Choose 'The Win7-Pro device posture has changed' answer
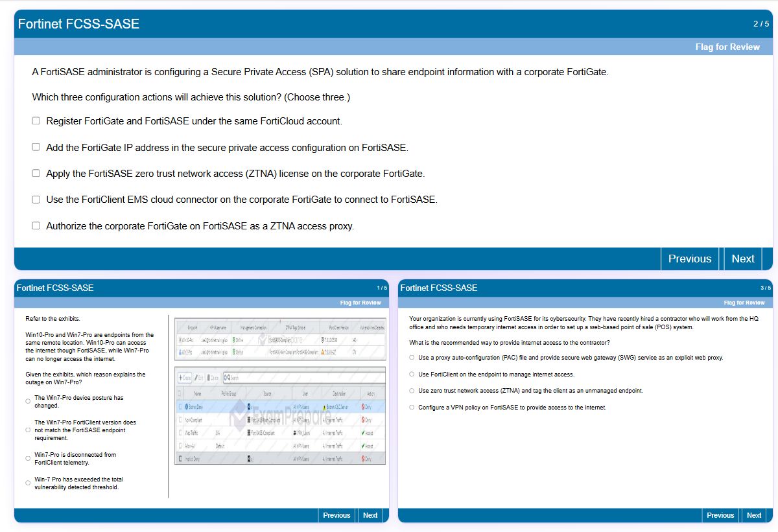 point(28,402)
